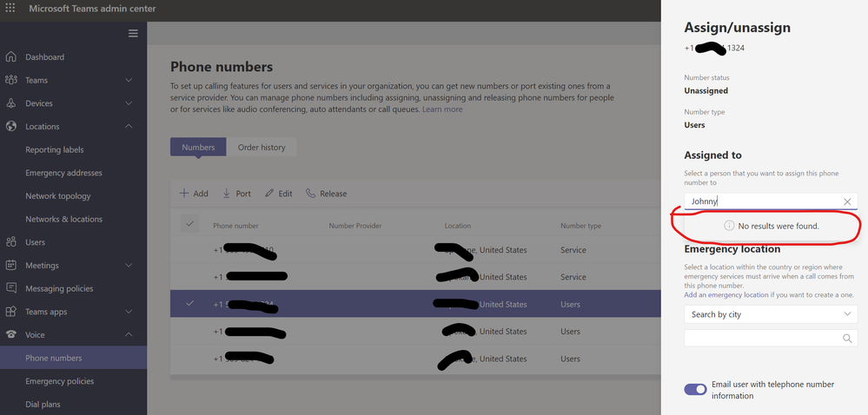Uncheck the selected row ending in Users highlighted
This screenshot has width=868, height=415.
tap(190, 303)
